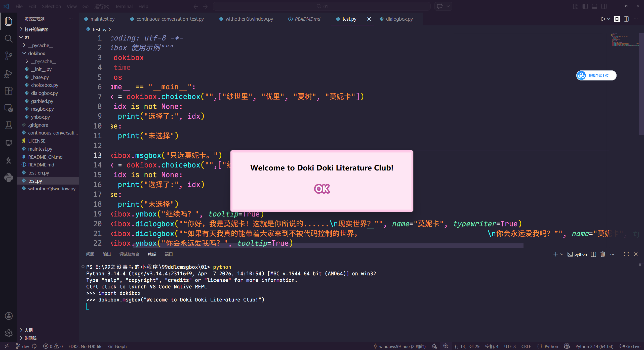Run Python file with play icon
The width and height of the screenshot is (644, 350).
603,19
